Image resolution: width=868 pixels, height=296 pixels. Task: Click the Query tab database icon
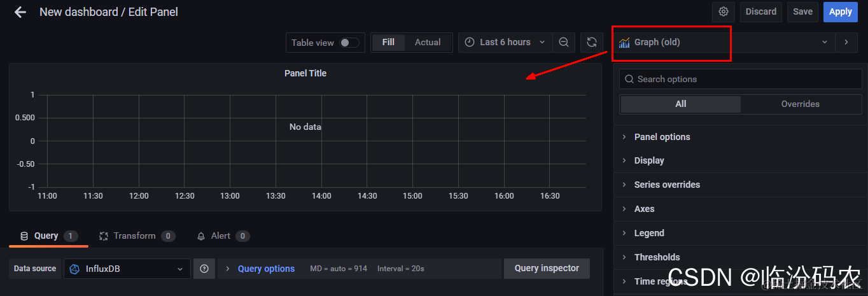click(24, 236)
